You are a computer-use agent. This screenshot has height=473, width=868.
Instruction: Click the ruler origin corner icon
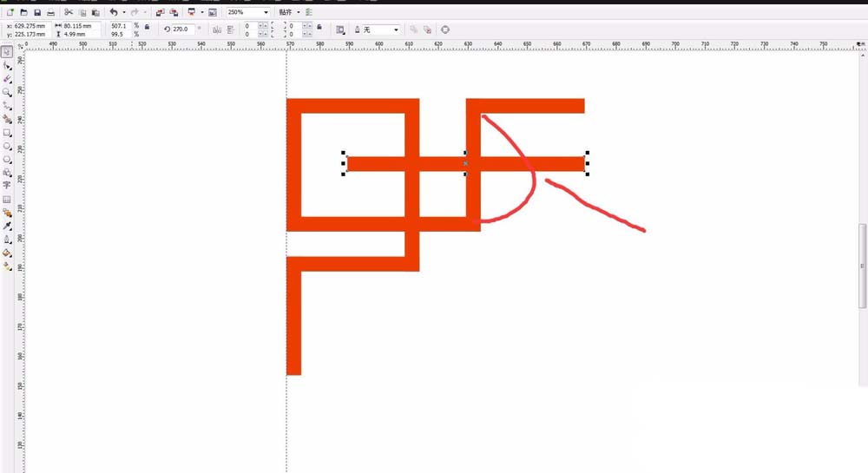point(21,47)
